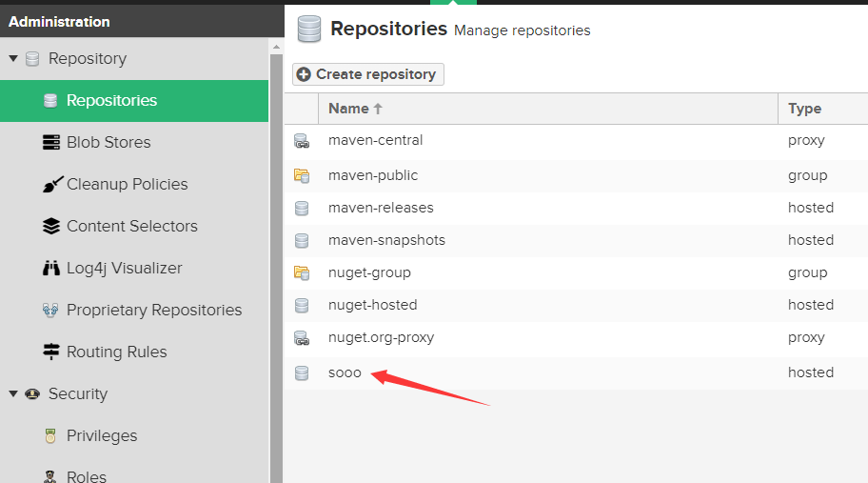Collapse the Repository tree section
The width and height of the screenshot is (868, 483).
tap(13, 59)
